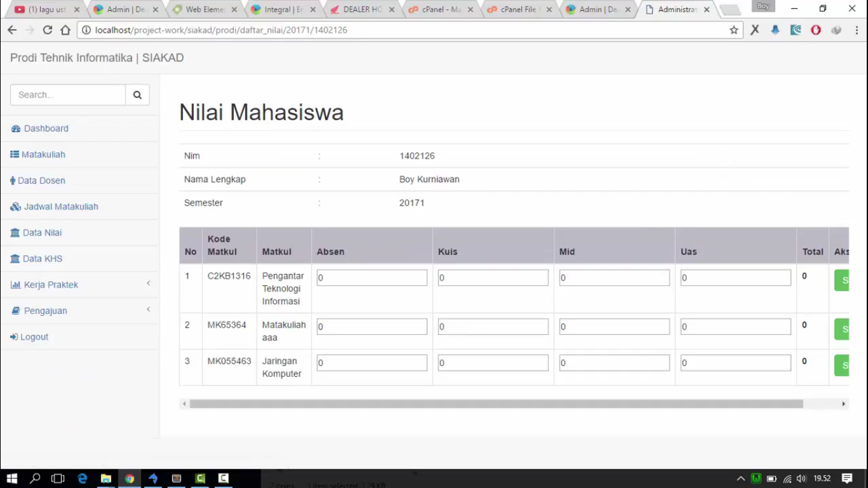Bookmark this page with the star icon

734,30
